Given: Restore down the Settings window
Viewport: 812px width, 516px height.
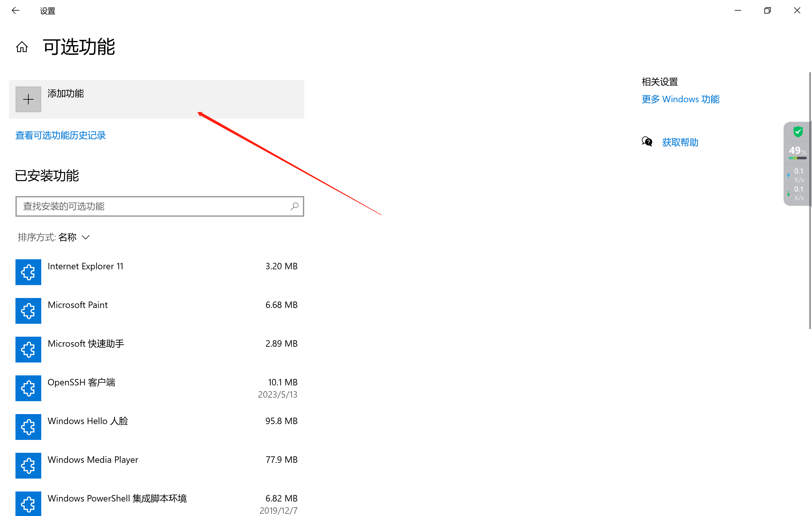Looking at the screenshot, I should tap(768, 10).
